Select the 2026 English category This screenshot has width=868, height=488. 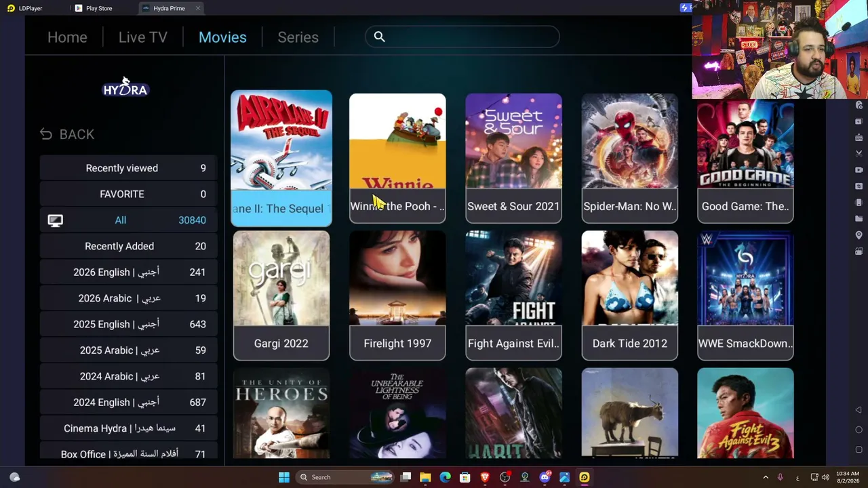pyautogui.click(x=128, y=272)
